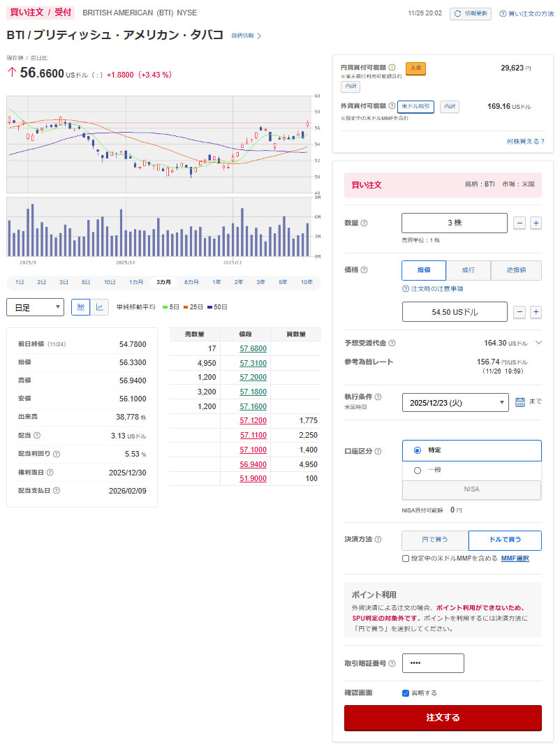Open the 執行条件 date dropdown
This screenshot has width=560, height=747.
pyautogui.click(x=455, y=403)
